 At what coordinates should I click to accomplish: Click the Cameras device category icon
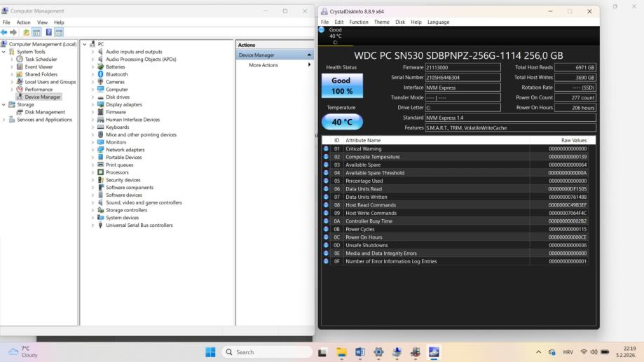[101, 82]
